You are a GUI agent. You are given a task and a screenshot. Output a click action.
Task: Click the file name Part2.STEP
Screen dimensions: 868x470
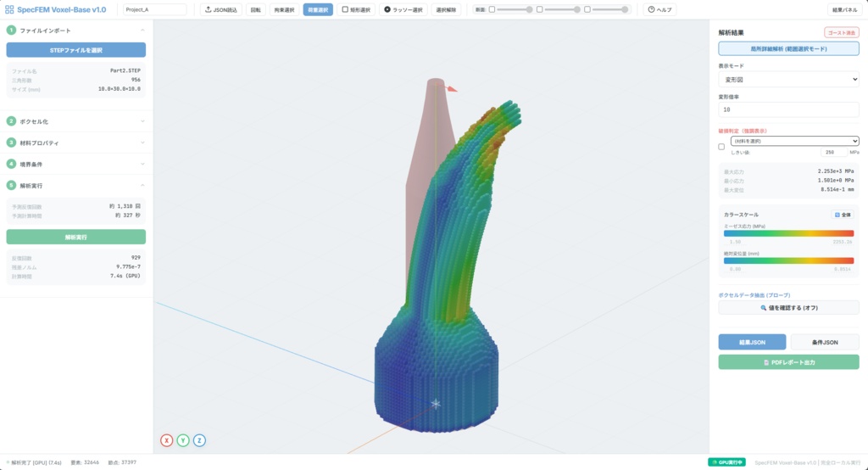click(125, 70)
